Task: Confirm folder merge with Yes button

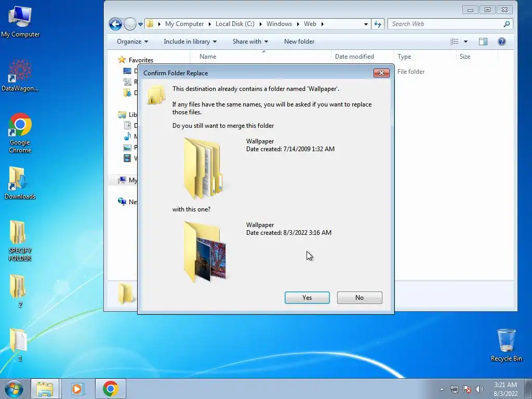Action: pos(307,298)
